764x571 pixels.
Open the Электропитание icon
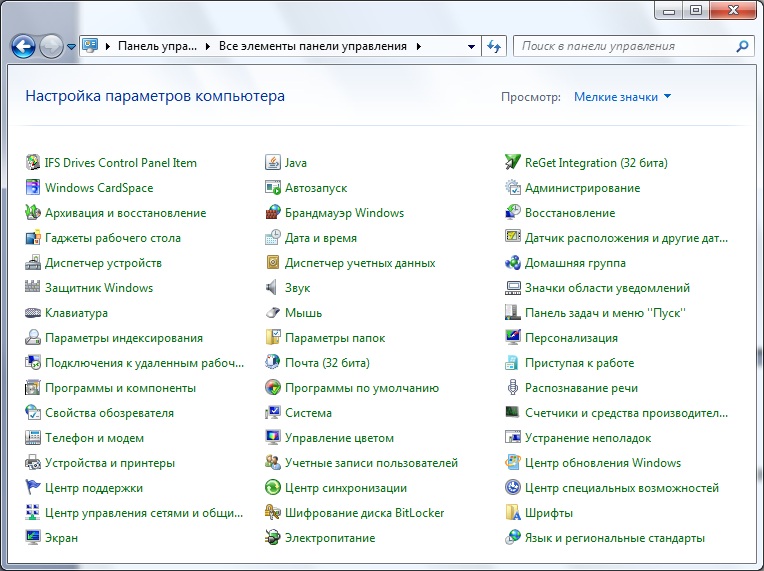click(x=273, y=537)
